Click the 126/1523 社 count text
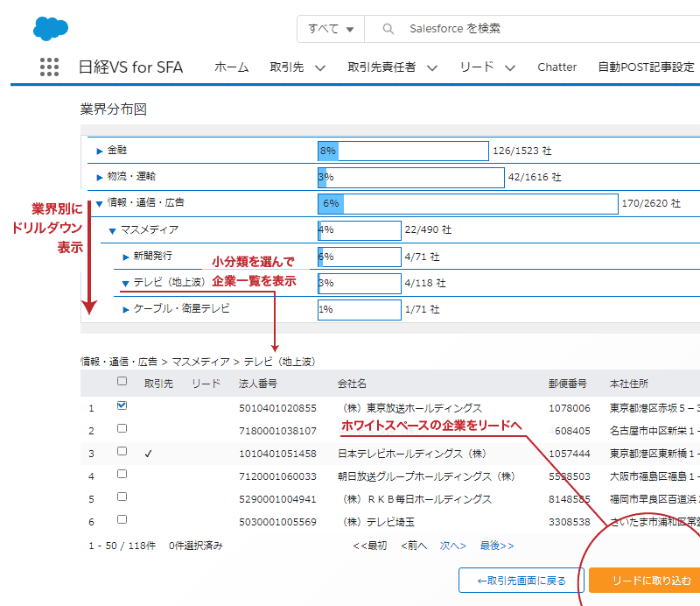The image size is (700, 606). tap(521, 151)
